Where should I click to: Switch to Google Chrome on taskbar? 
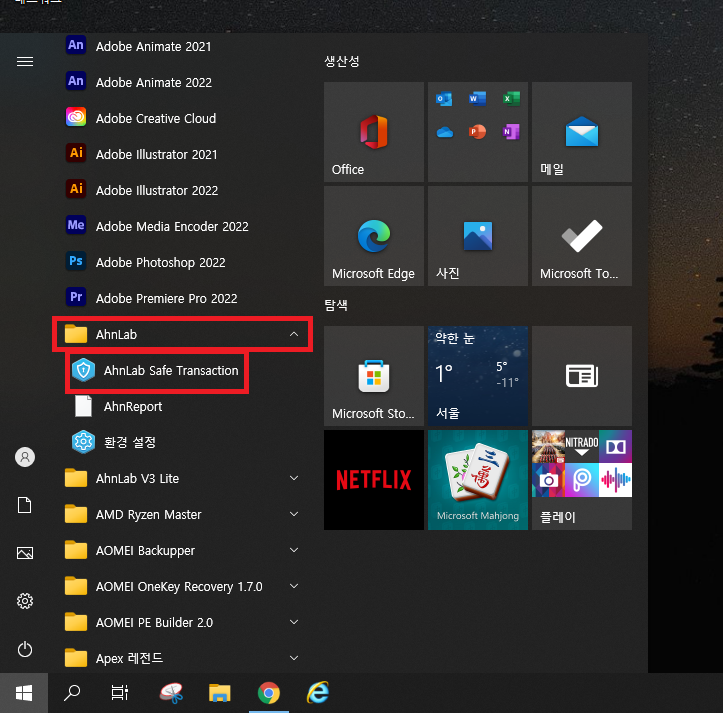click(269, 693)
